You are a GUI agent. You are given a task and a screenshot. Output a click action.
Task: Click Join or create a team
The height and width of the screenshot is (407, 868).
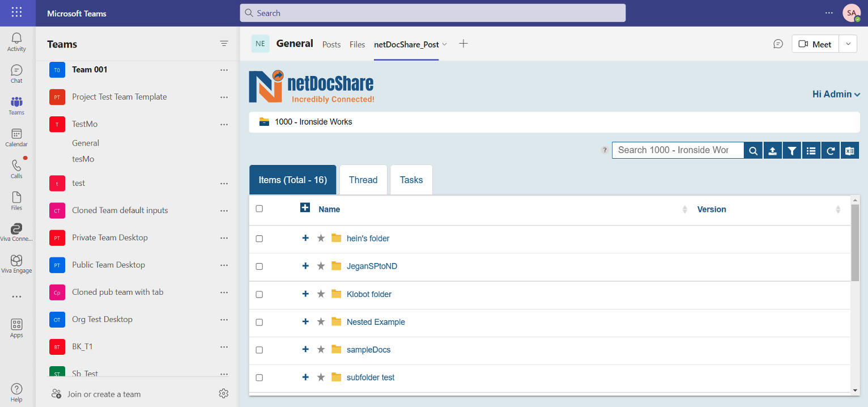[x=96, y=394]
